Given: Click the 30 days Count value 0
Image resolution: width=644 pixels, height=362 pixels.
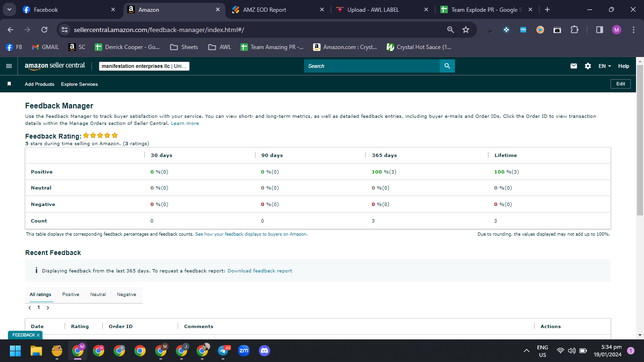Looking at the screenshot, I should point(152,221).
